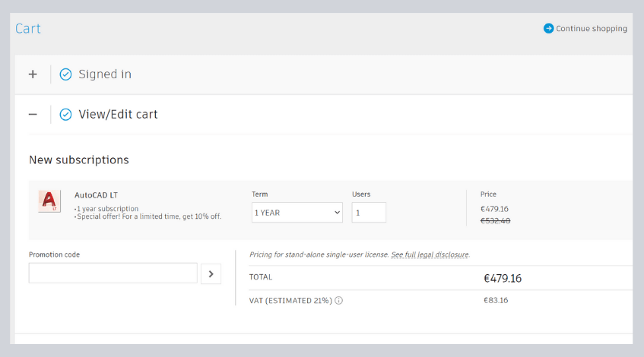Click the Users quantity field

(x=369, y=213)
